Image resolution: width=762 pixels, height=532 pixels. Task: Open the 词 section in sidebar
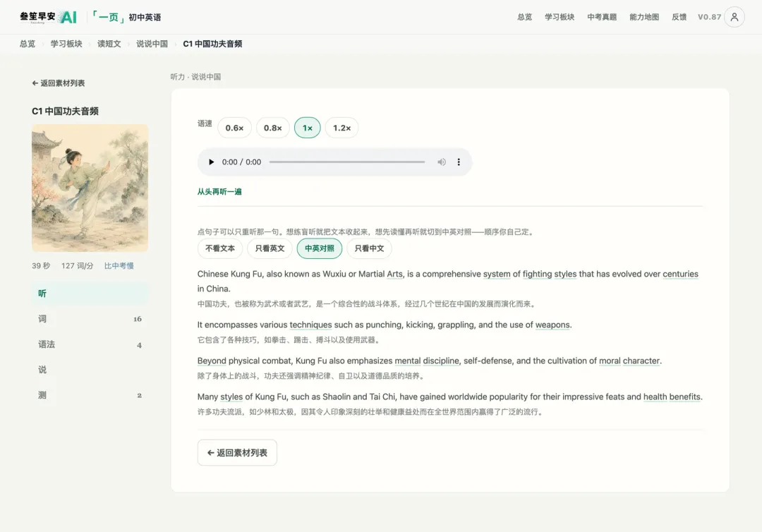tap(90, 319)
